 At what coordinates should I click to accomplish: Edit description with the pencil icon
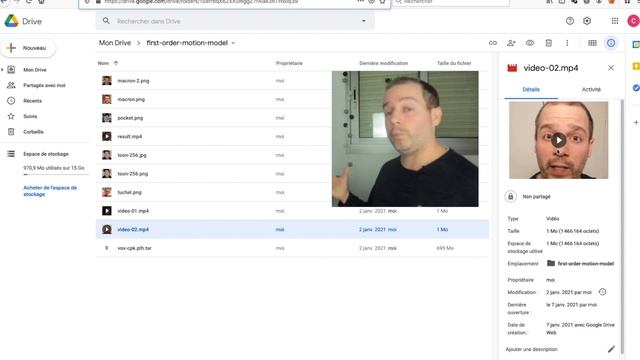click(611, 349)
